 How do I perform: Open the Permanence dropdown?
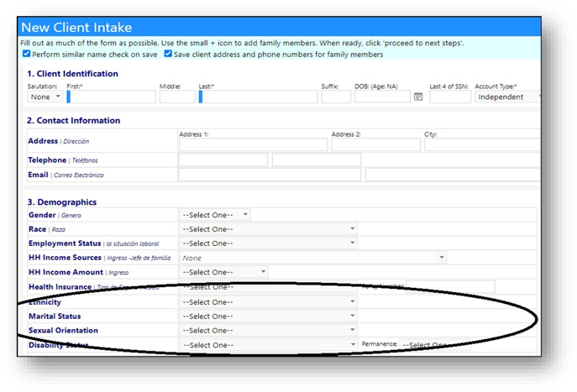(x=434, y=345)
